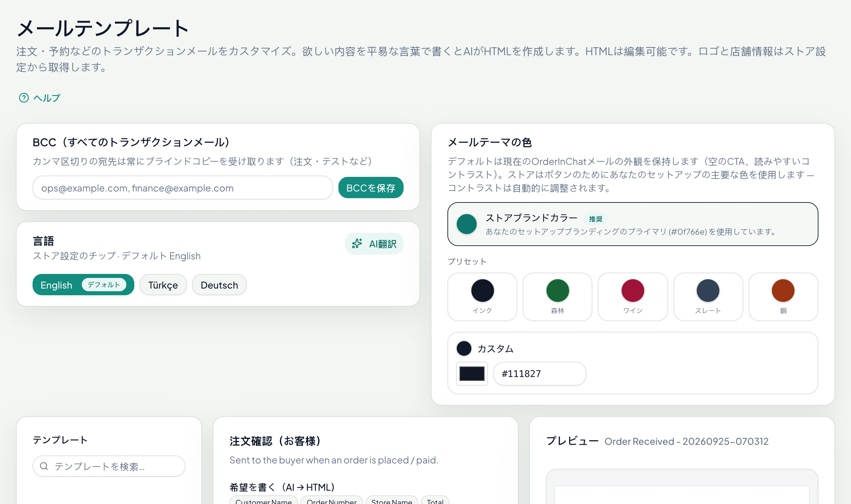Insert the Order Number variable chip
Image resolution: width=851 pixels, height=504 pixels.
[x=331, y=501]
